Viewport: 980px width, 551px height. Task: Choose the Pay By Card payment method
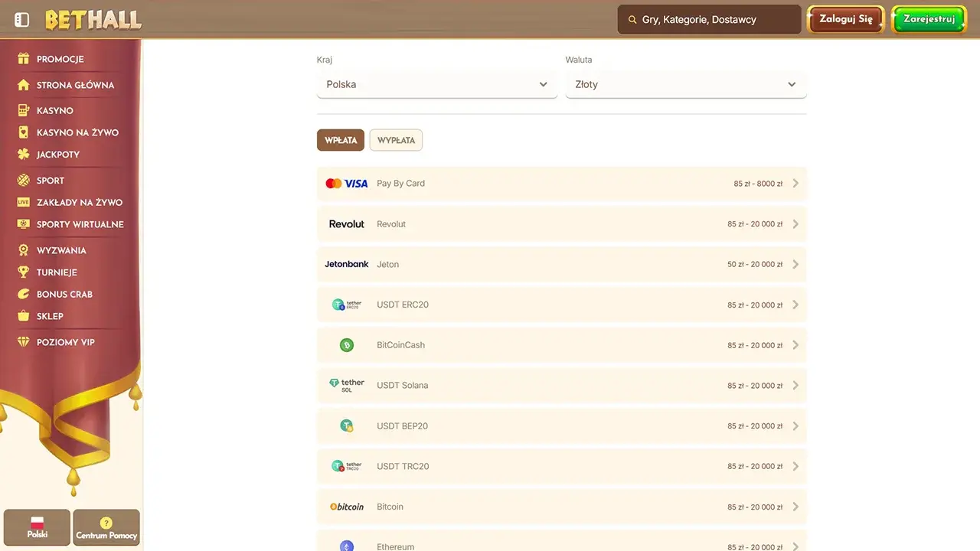[x=562, y=184]
